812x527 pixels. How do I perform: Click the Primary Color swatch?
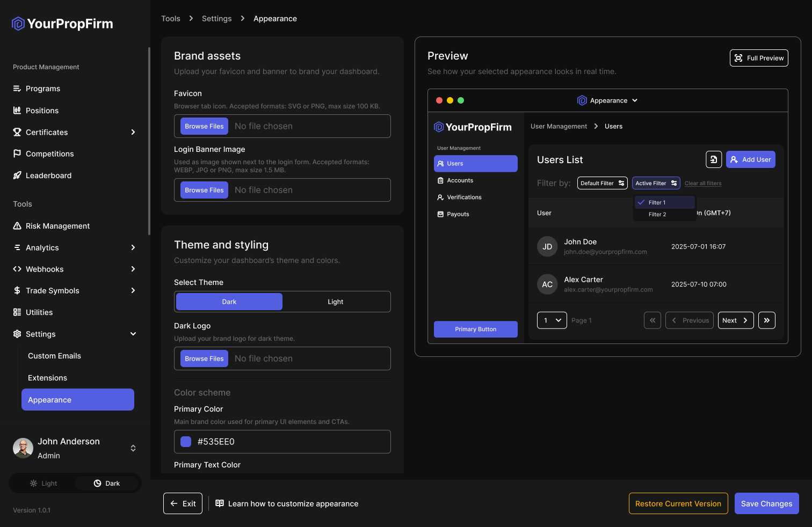186,442
